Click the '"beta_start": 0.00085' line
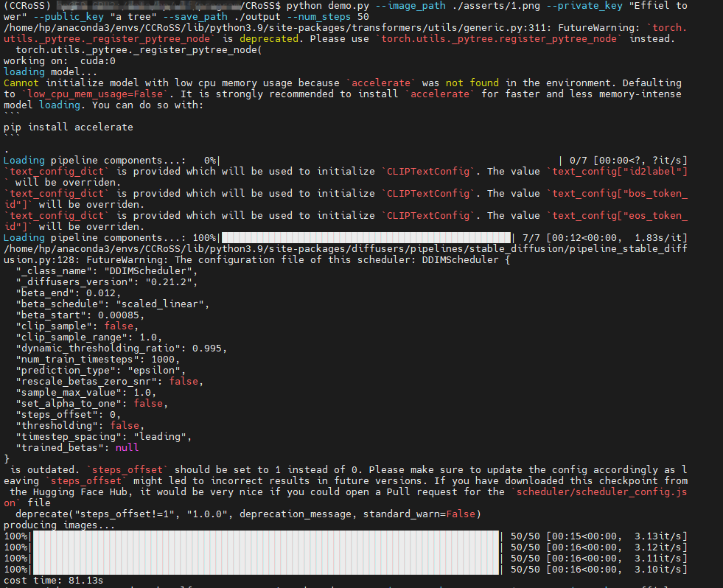 coord(80,315)
